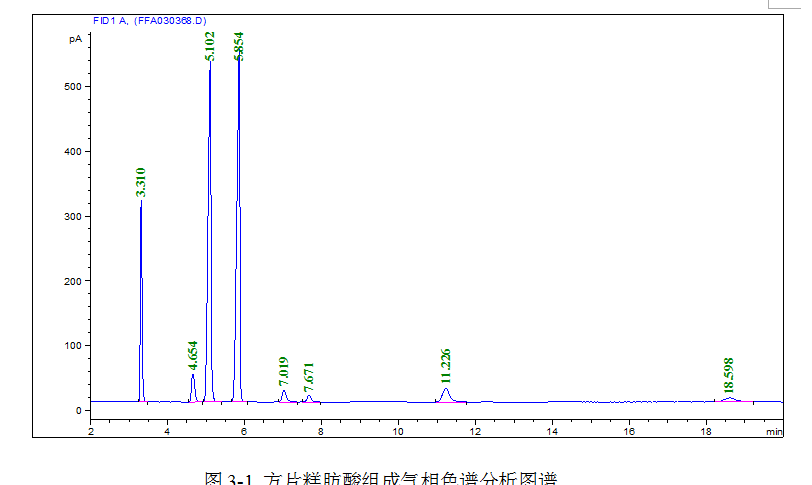Click the small peak at 11.226 minutes
The image size is (812, 485).
click(x=445, y=390)
